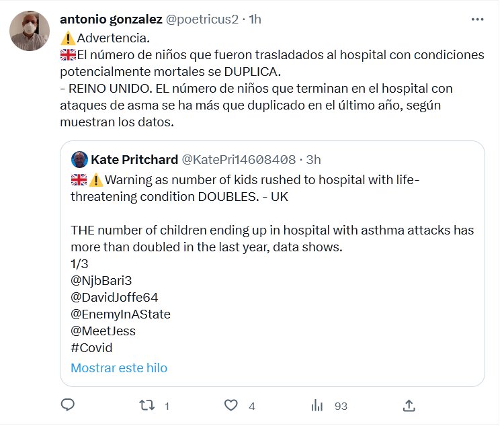Open the Kate Pritchard display name

tap(134, 159)
